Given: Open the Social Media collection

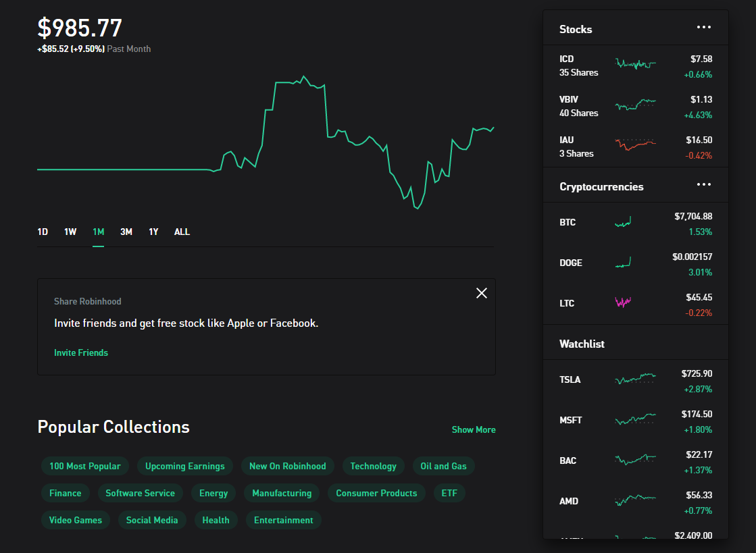Looking at the screenshot, I should 152,520.
